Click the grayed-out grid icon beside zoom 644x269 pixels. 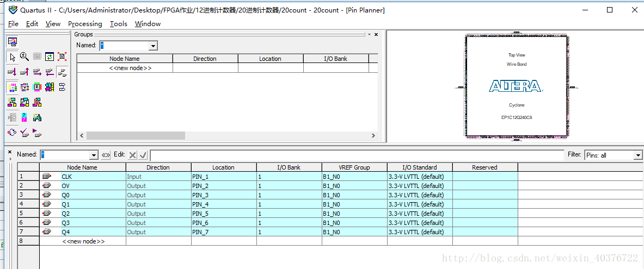(38, 57)
